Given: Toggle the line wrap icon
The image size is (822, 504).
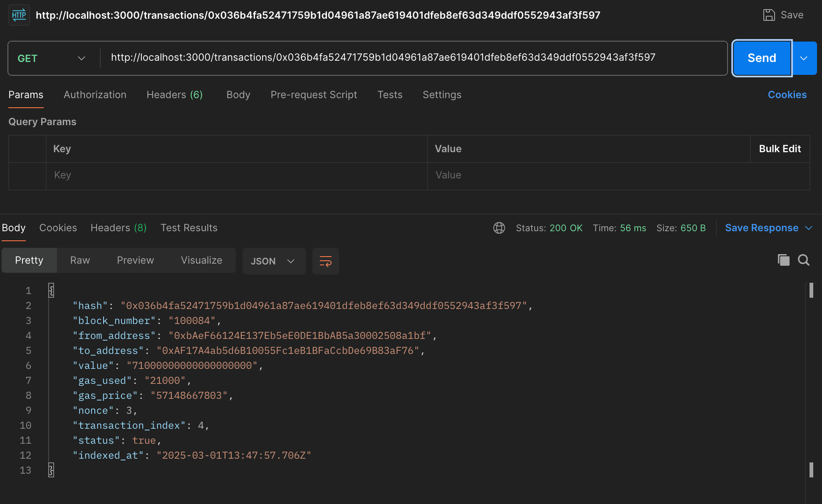Looking at the screenshot, I should point(325,261).
